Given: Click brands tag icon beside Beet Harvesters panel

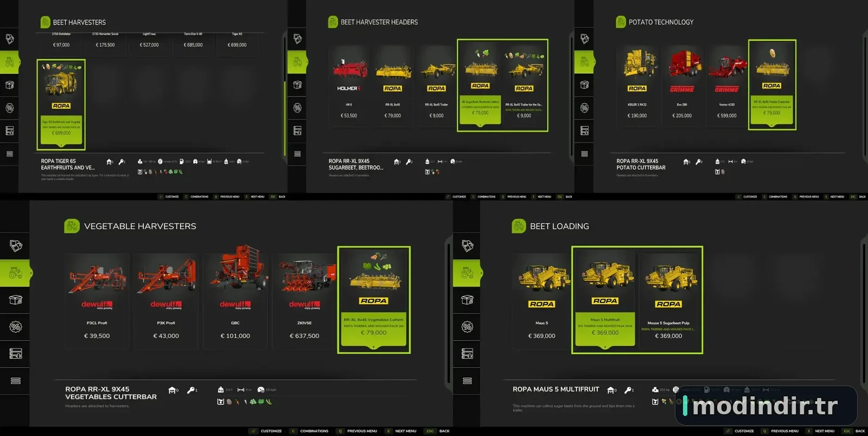Looking at the screenshot, I should pos(10,39).
